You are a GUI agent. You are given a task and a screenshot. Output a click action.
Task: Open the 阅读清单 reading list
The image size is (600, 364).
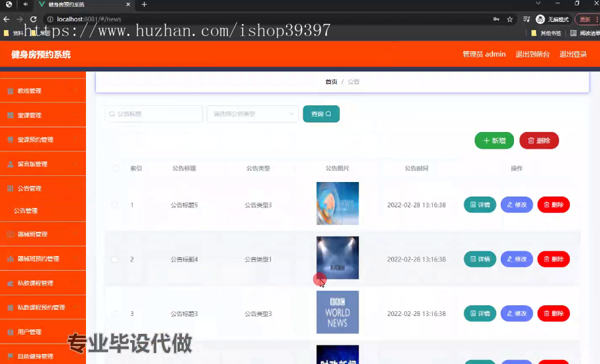tap(585, 33)
